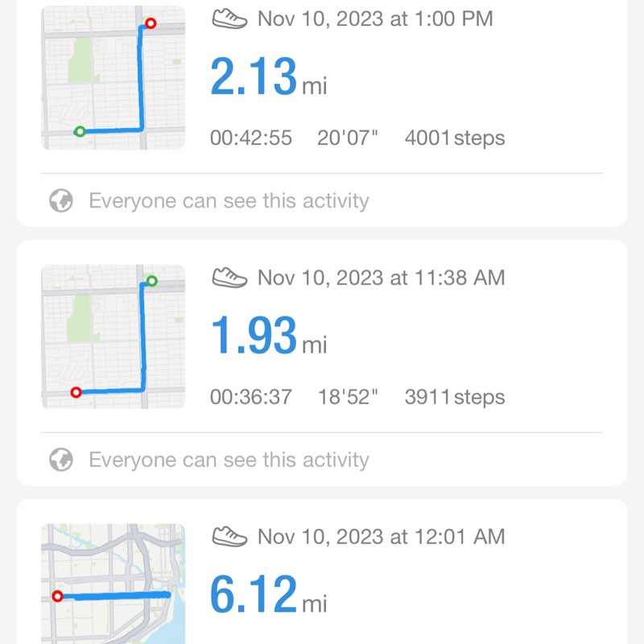This screenshot has width=644, height=644.
Task: Tap the 4001 steps count
Action: click(455, 138)
